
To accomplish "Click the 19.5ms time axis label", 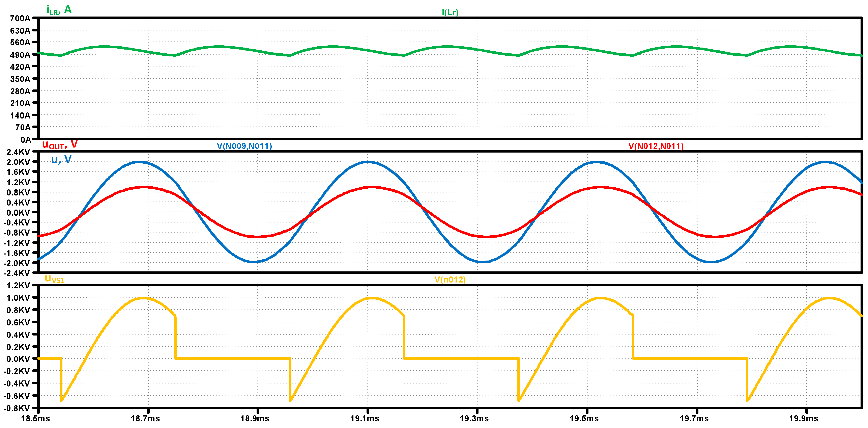I will point(584,419).
